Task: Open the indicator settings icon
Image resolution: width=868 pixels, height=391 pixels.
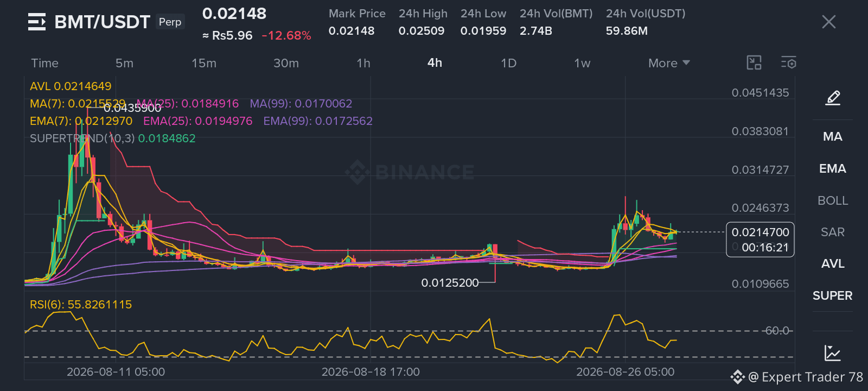Action: point(789,63)
